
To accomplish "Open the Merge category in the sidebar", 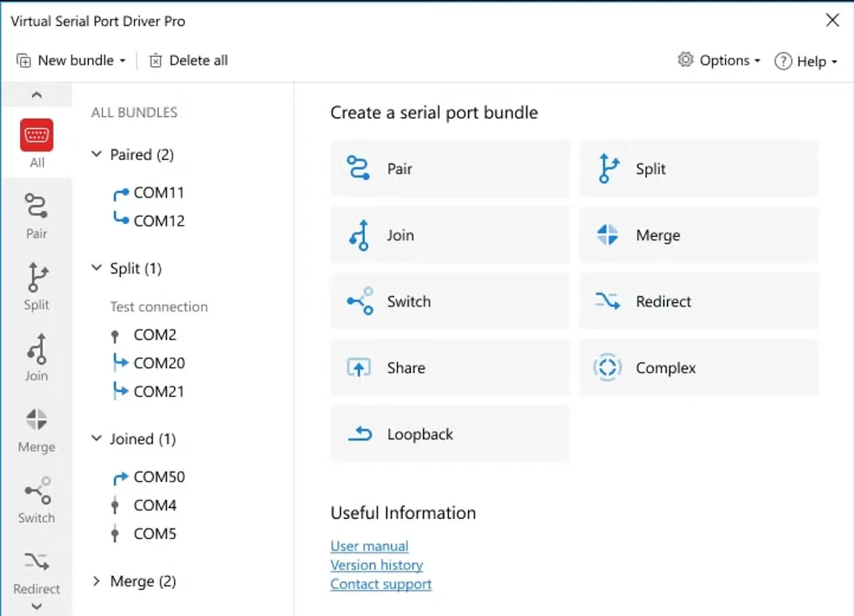I will pyautogui.click(x=37, y=429).
